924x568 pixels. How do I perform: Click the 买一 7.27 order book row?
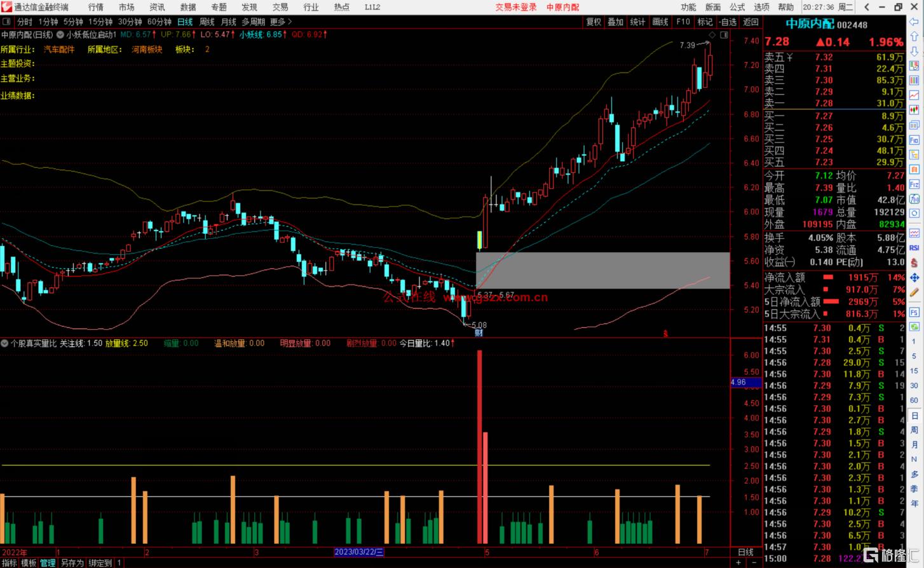click(x=834, y=116)
